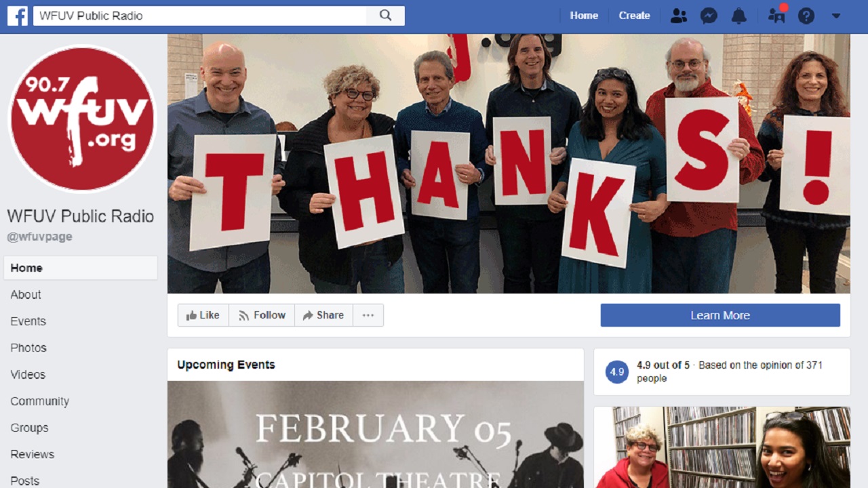
Task: Open the three-dots more options menu
Action: click(x=368, y=315)
